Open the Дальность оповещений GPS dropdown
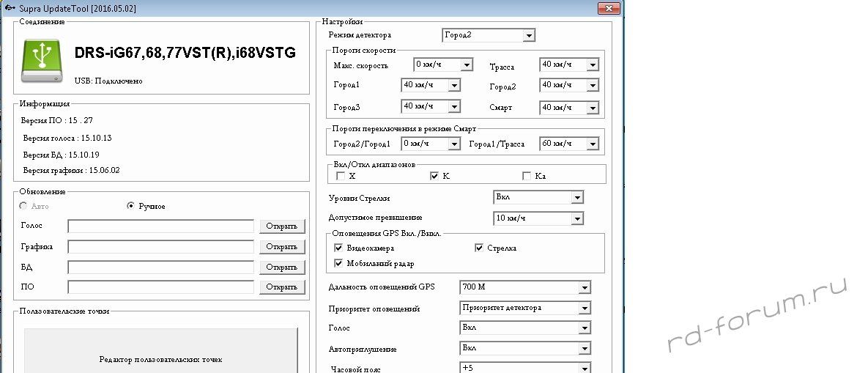This screenshot has height=373, width=868. [x=525, y=287]
